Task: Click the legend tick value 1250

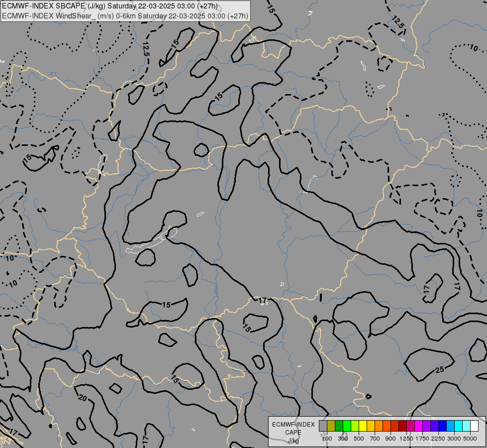Action: 406,439
